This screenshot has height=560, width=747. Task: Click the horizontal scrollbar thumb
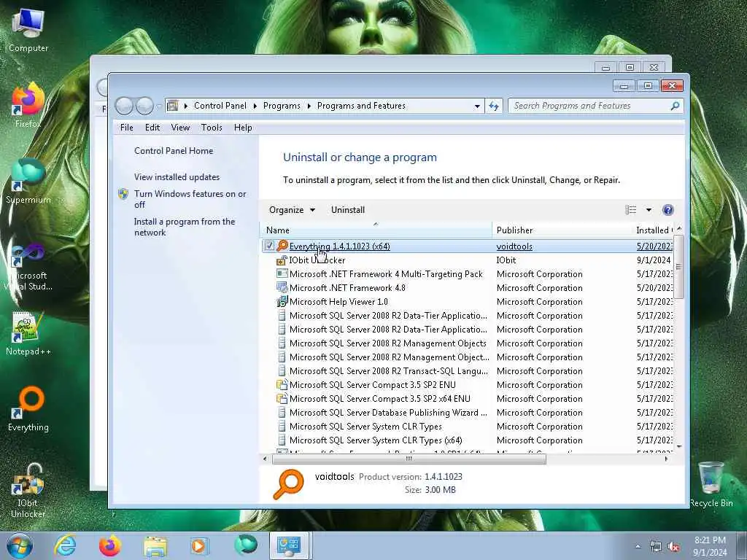[409, 459]
